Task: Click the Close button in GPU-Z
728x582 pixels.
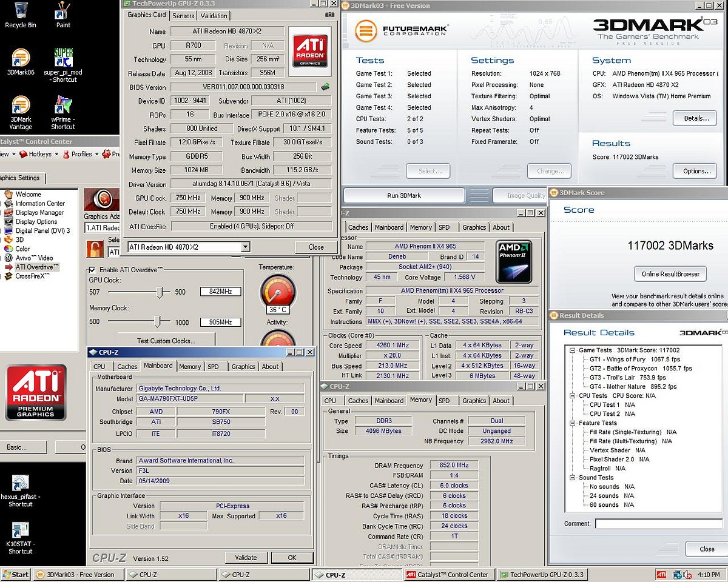Action: click(x=316, y=247)
